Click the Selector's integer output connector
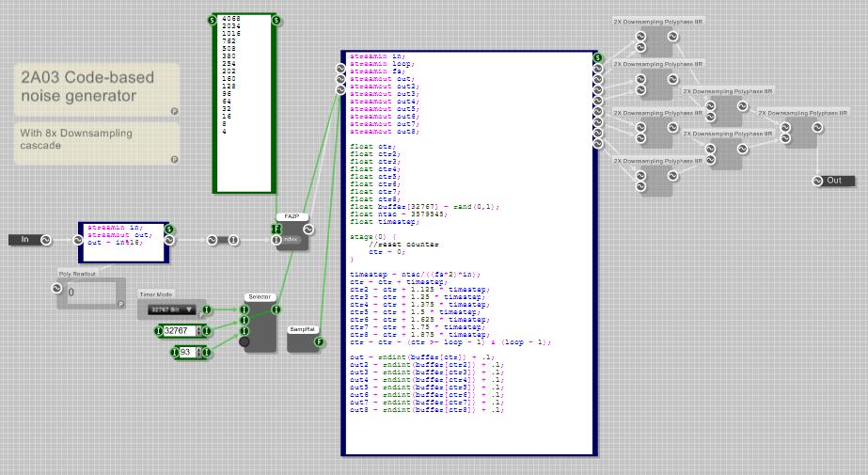Image resolution: width=868 pixels, height=475 pixels. (276, 309)
